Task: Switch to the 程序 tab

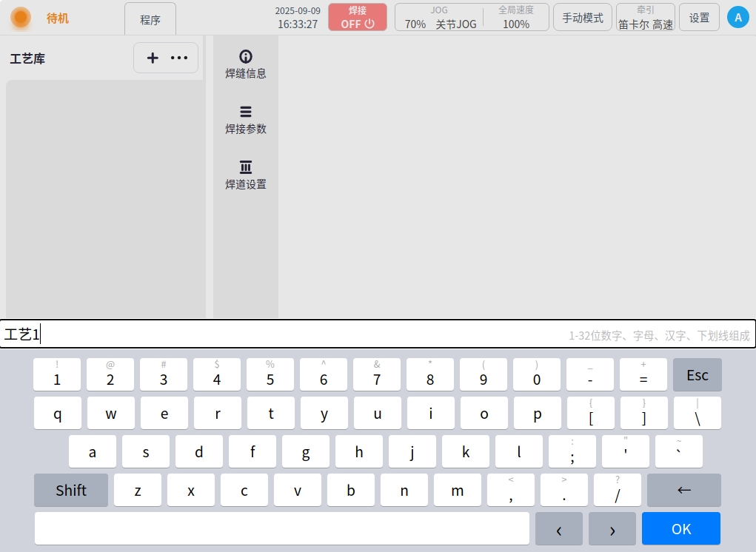Action: coord(150,19)
